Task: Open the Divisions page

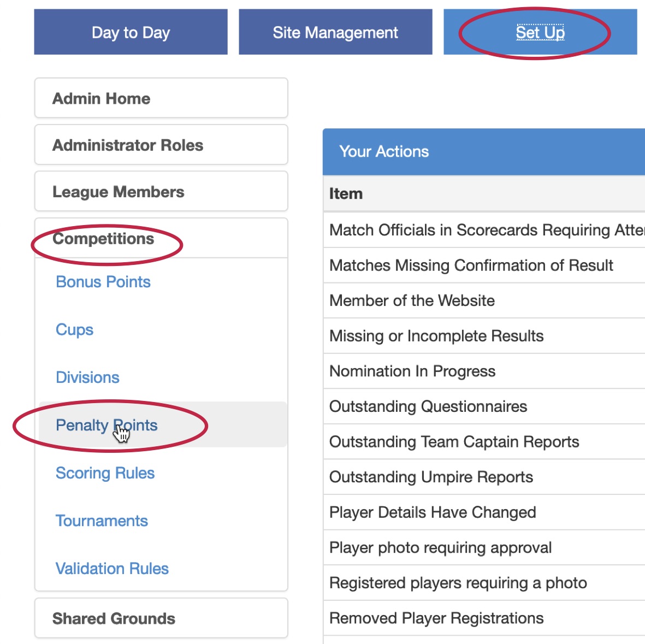Action: (x=87, y=377)
